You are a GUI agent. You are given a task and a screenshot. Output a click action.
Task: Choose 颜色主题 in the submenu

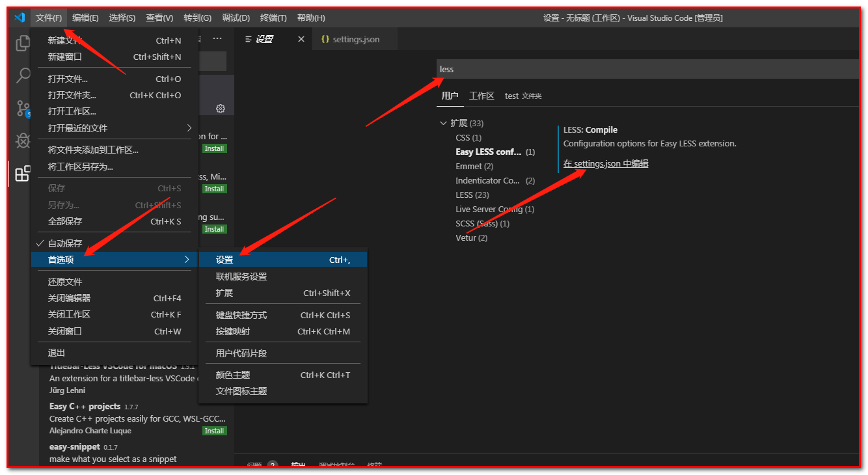(x=283, y=375)
